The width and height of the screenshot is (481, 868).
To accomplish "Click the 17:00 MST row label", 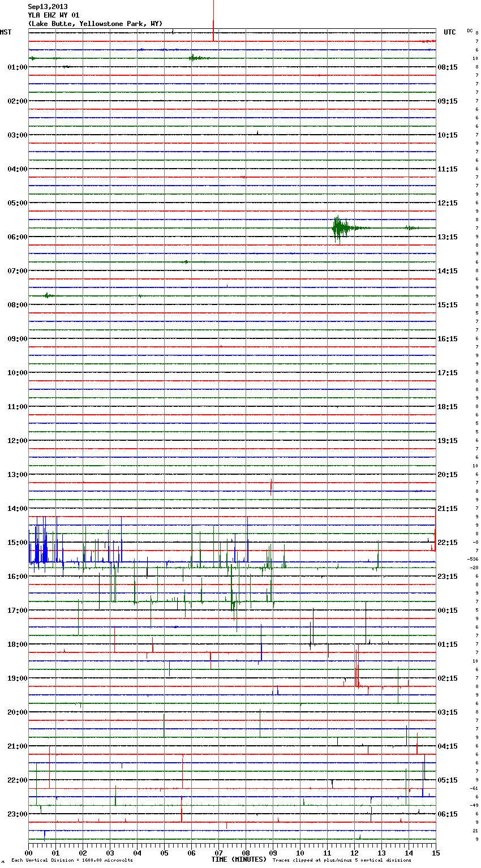I will click(x=18, y=611).
